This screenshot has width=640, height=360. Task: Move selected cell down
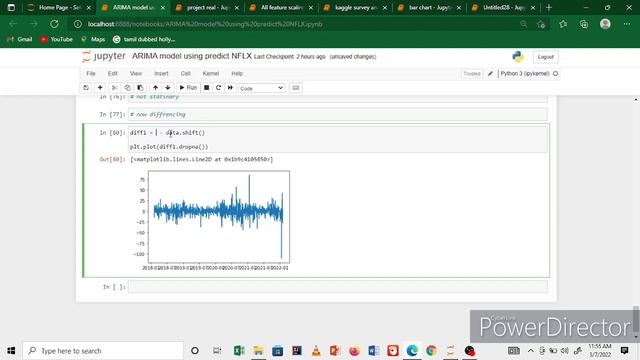(168, 88)
